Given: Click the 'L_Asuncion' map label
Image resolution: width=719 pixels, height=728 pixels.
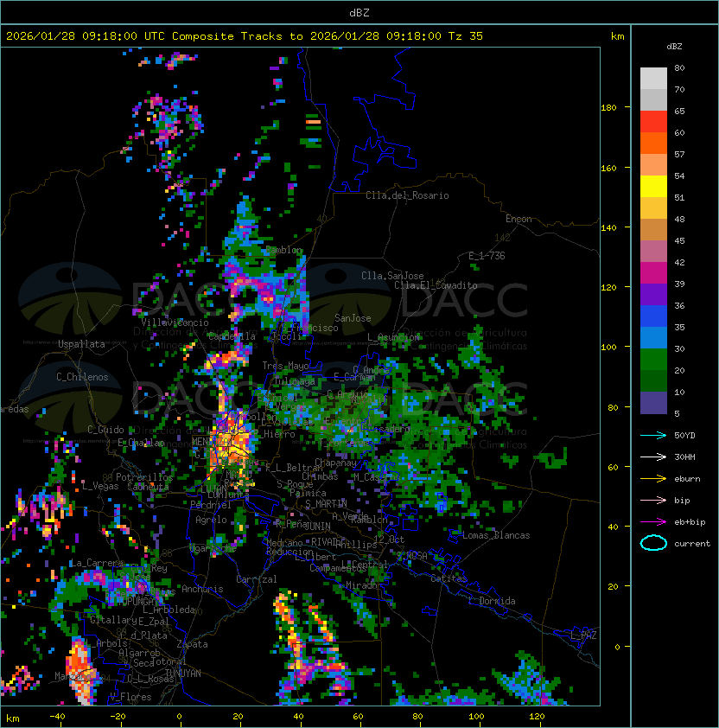Looking at the screenshot, I should 393,337.
